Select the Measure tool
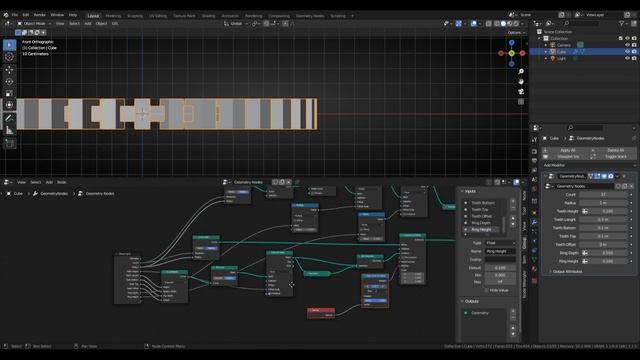Viewport: 640px width, 360px height. pyautogui.click(x=9, y=130)
